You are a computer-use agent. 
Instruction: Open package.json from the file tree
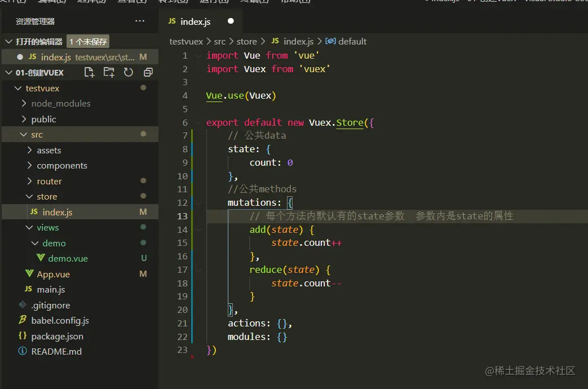click(80, 336)
